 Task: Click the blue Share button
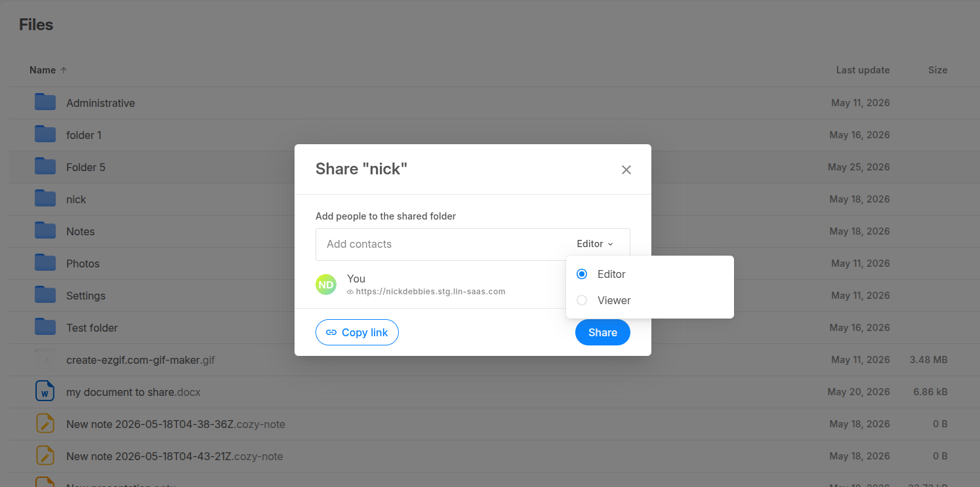[x=603, y=332]
